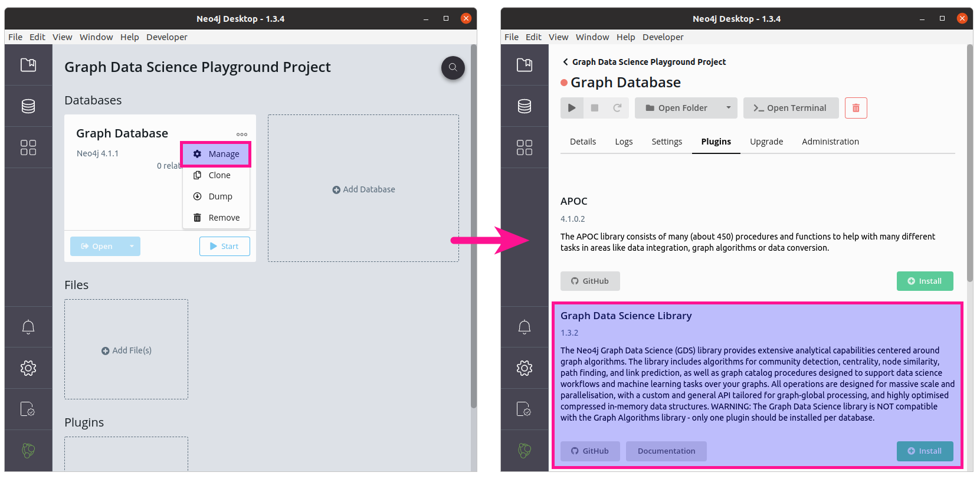
Task: Open Help menu in the right window
Action: click(626, 37)
